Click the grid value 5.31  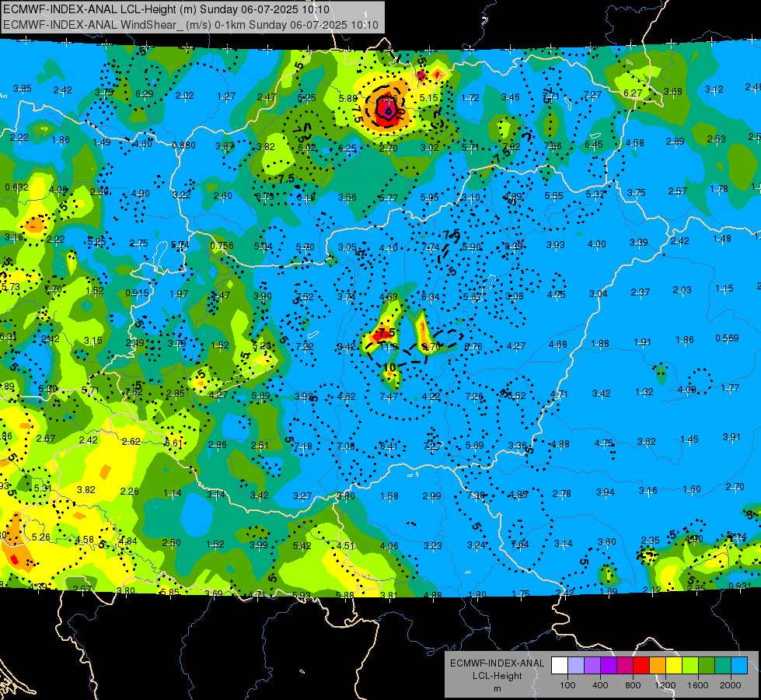click(x=43, y=488)
